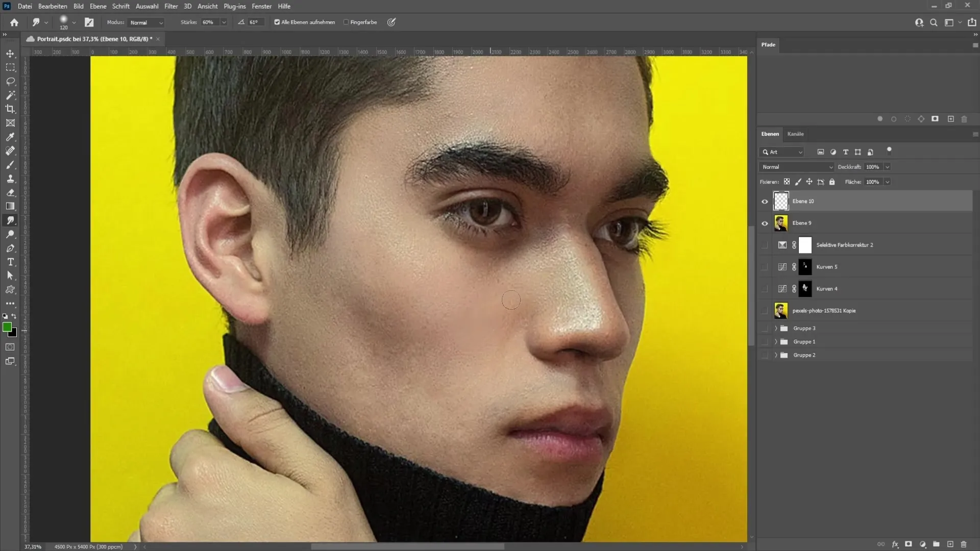
Task: Expand Gruppe 1 layer group
Action: pos(775,341)
